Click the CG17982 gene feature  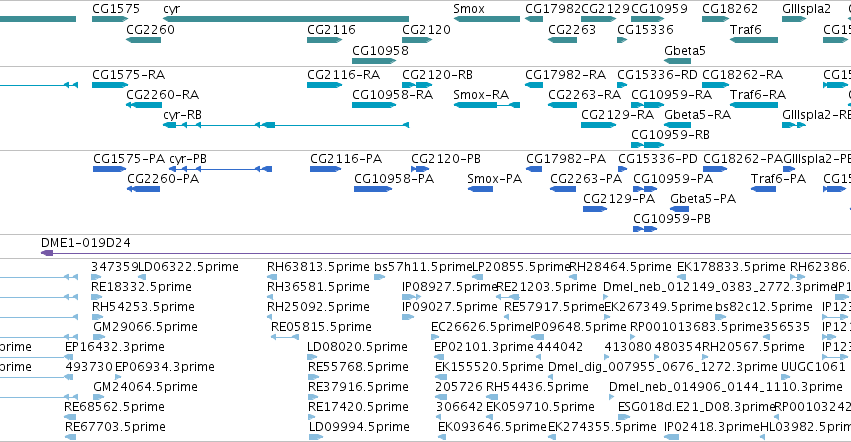pos(534,19)
